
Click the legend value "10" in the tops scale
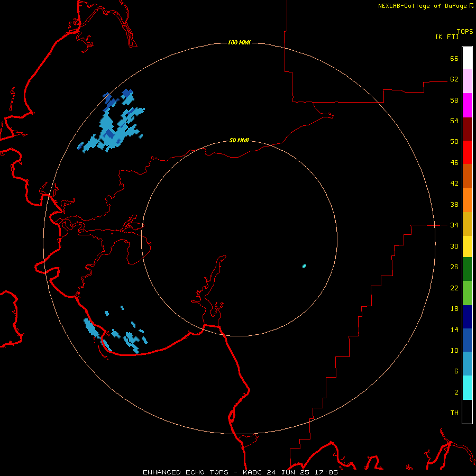[x=454, y=350]
